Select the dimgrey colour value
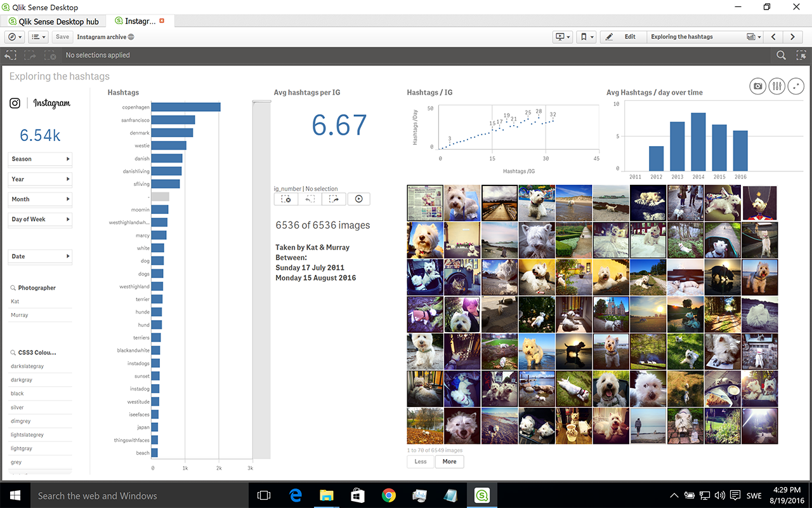812x508 pixels. coord(40,421)
